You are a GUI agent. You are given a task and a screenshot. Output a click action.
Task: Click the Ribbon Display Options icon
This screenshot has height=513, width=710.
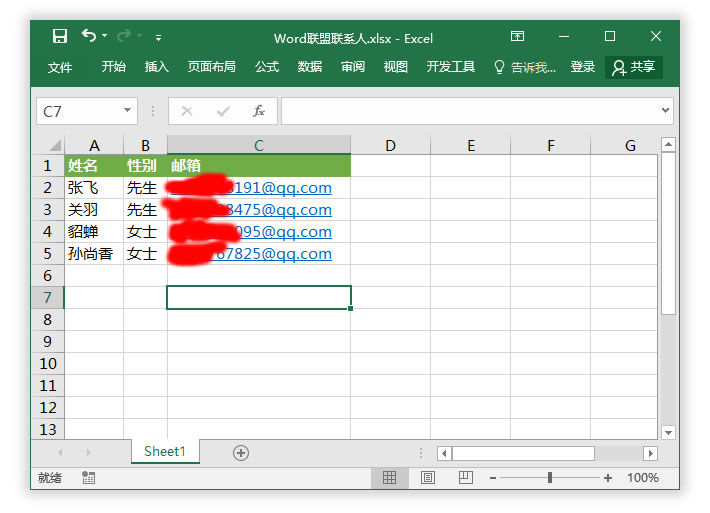pyautogui.click(x=517, y=36)
